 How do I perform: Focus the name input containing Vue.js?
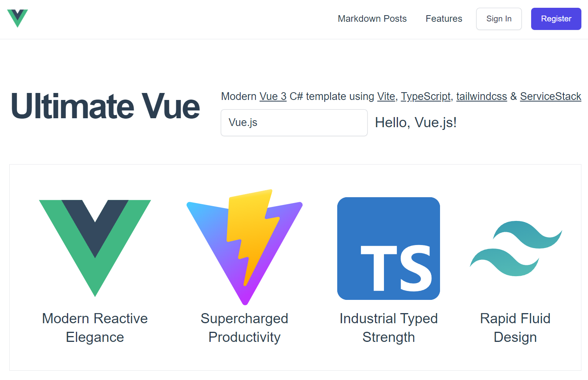[294, 123]
